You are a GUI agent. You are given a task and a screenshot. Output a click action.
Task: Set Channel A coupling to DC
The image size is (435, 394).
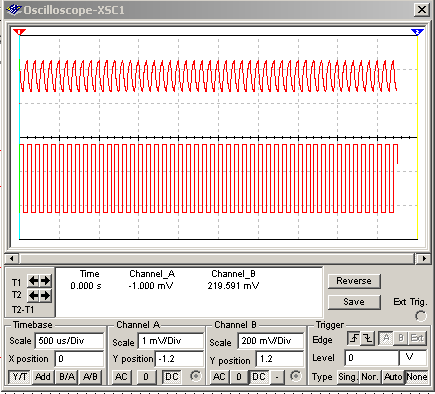pyautogui.click(x=172, y=377)
